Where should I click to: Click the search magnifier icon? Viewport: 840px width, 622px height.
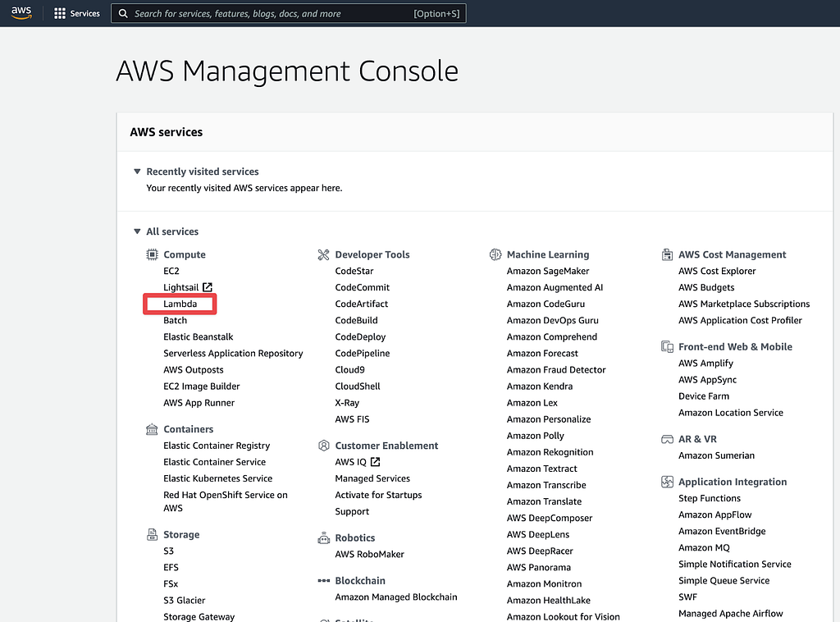pos(123,13)
